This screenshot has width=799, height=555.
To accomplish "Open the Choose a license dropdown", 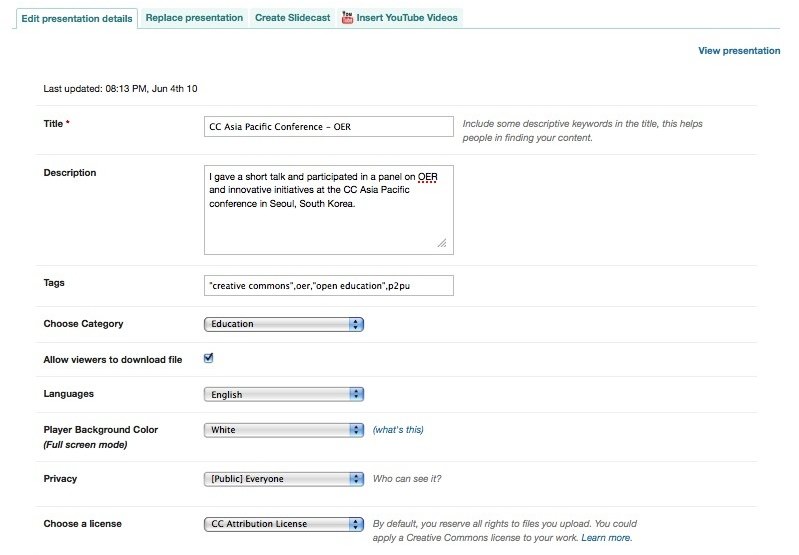I will tap(283, 524).
